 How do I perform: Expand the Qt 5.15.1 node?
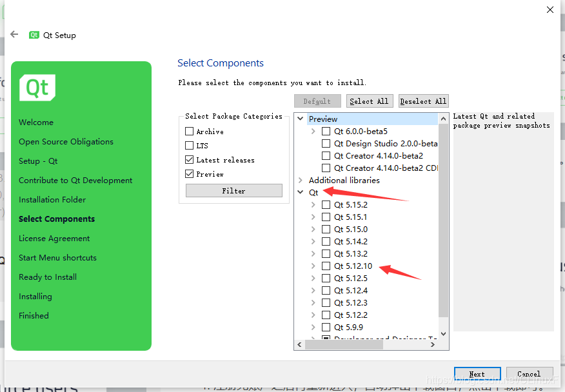(313, 217)
